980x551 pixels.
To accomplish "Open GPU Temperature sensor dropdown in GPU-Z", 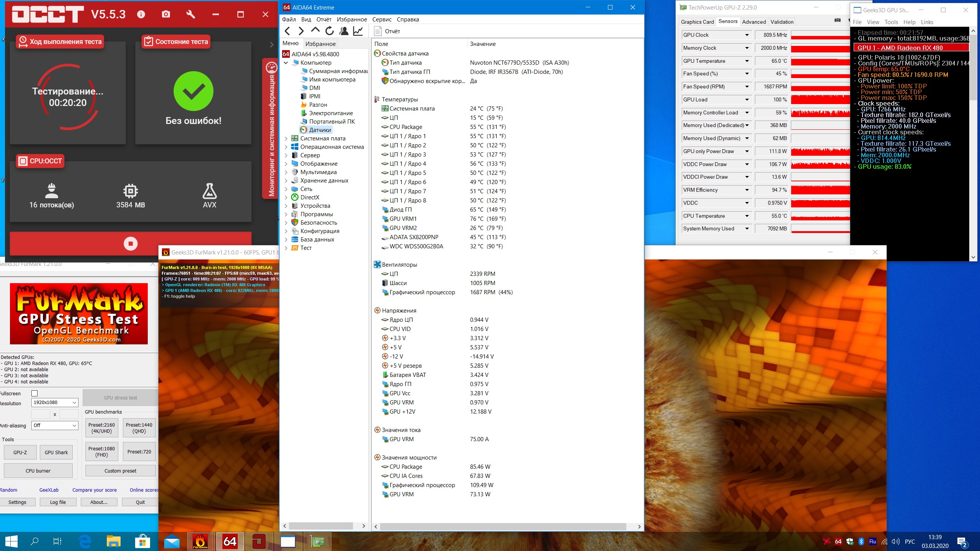I will point(747,61).
